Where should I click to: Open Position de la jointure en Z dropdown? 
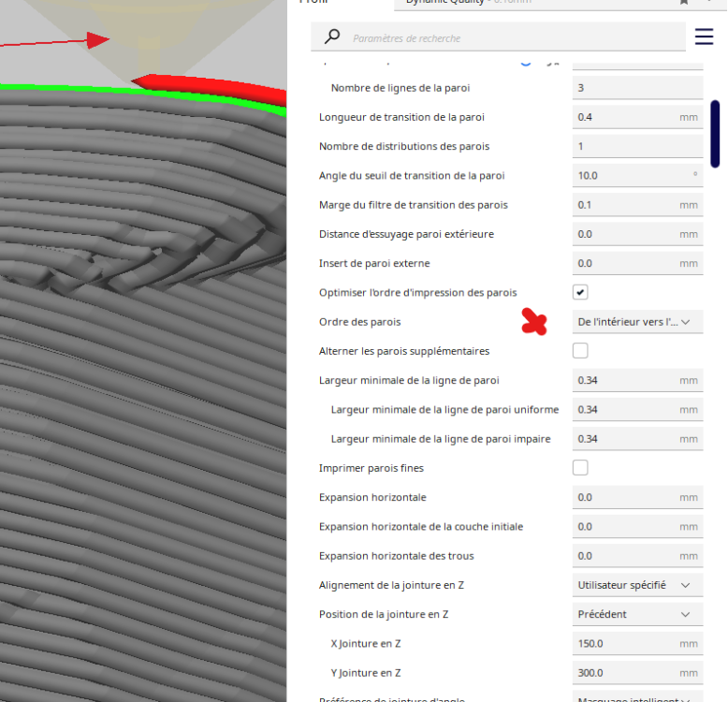tap(637, 614)
